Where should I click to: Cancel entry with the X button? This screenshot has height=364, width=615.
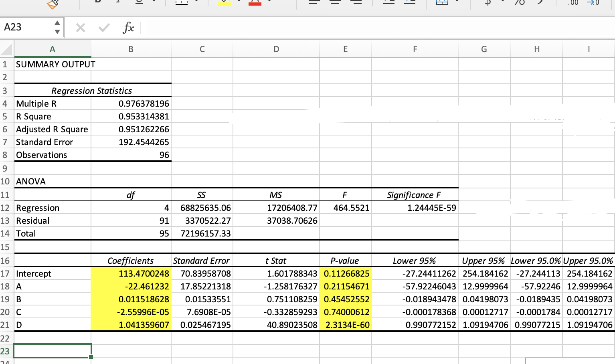pyautogui.click(x=81, y=27)
